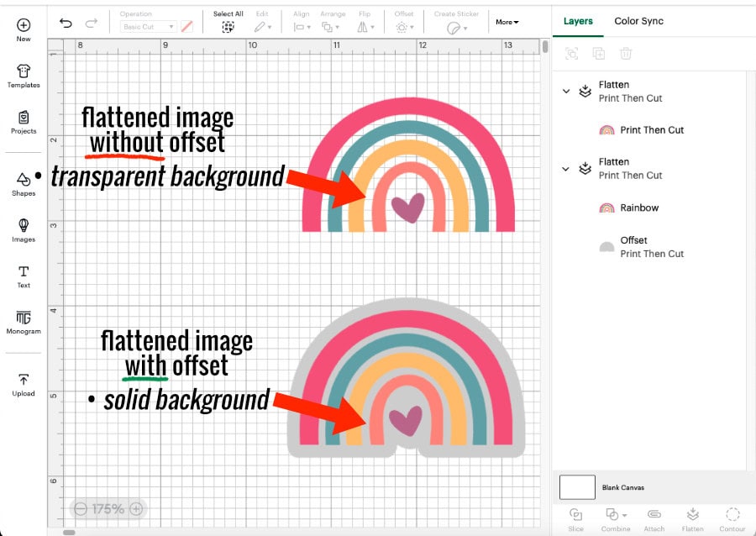Viewport: 756px width, 536px height.
Task: Open the Edit dropdown
Action: tap(263, 27)
